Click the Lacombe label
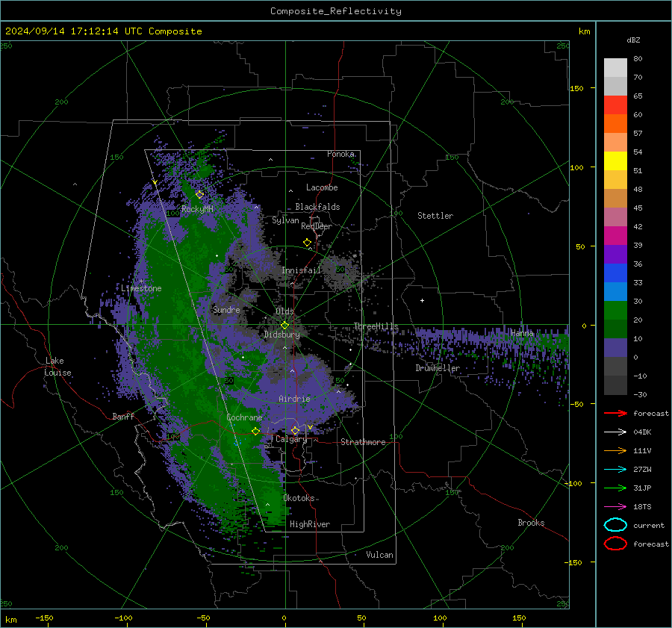 pos(322,187)
